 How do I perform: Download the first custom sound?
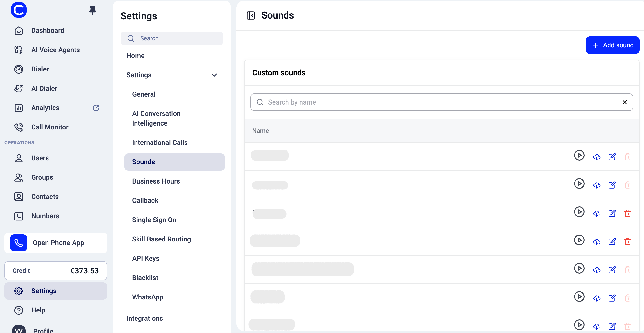tap(596, 157)
